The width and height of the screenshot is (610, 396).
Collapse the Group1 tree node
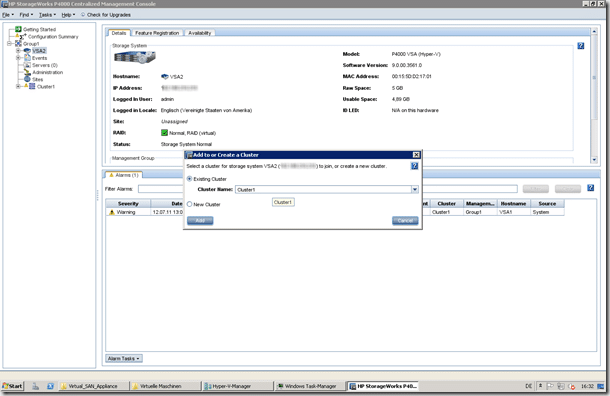(x=9, y=44)
